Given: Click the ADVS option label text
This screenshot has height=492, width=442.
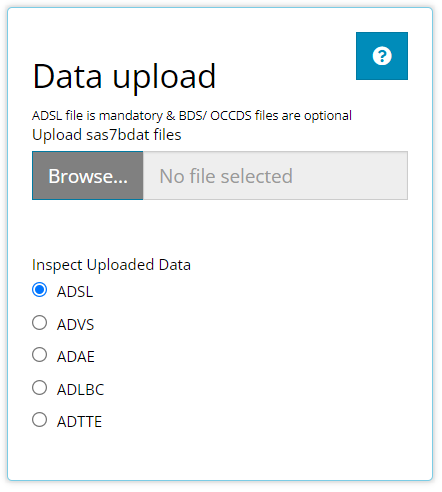Looking at the screenshot, I should pos(76,325).
